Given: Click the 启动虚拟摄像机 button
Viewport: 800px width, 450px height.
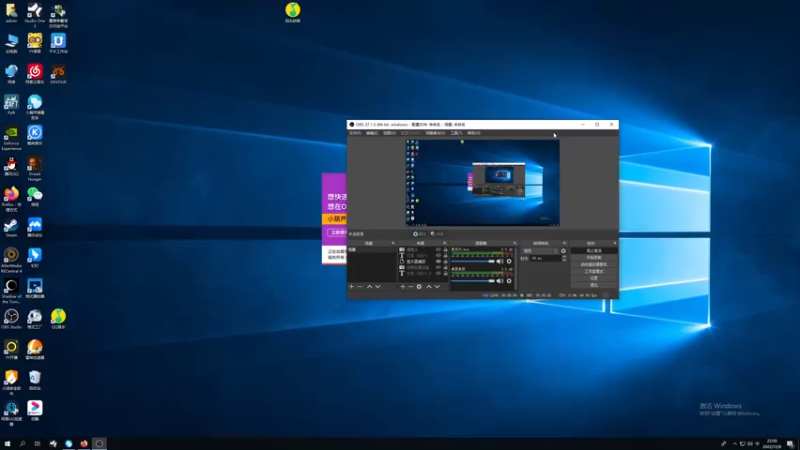Looking at the screenshot, I should (594, 264).
